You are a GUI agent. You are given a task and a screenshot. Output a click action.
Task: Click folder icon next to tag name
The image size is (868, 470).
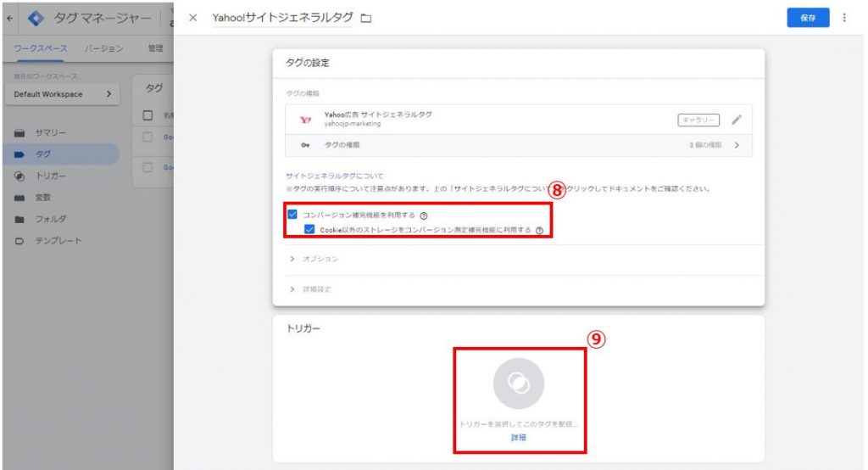[366, 19]
